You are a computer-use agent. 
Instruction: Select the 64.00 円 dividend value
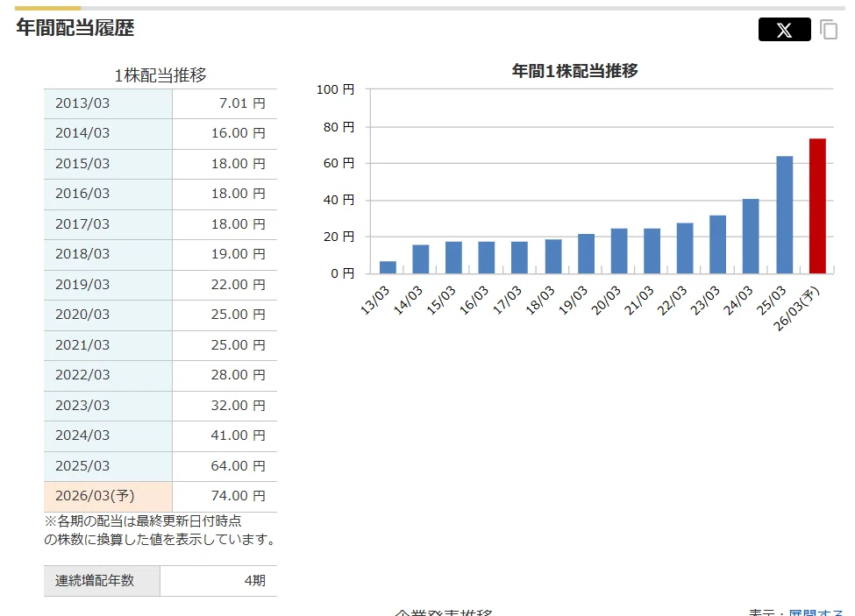coord(239,465)
